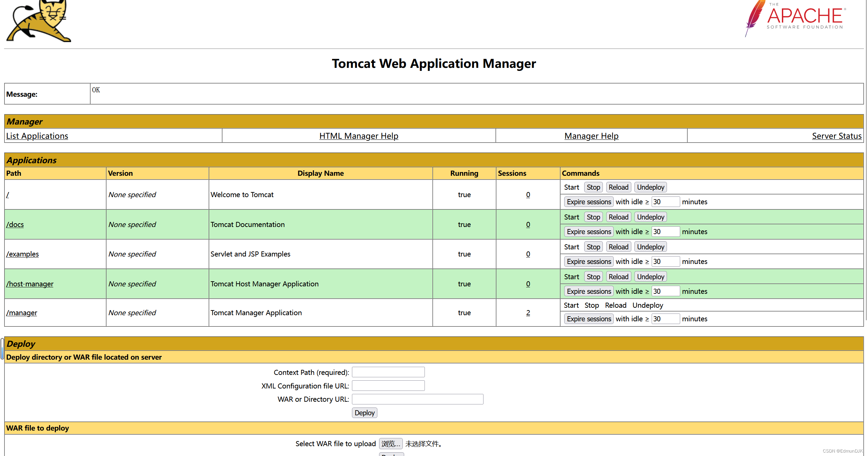Focus idle minutes field for root application
Viewport: 868px width, 456px height.
click(666, 202)
